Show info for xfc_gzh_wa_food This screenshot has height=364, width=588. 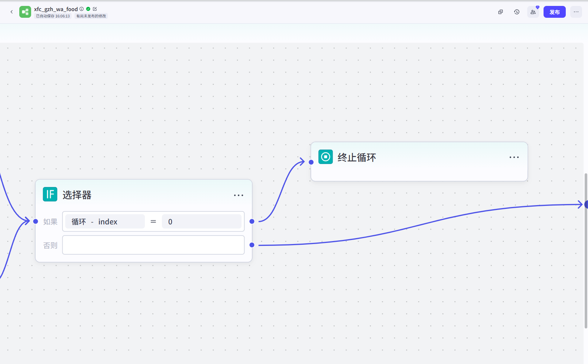(x=82, y=9)
